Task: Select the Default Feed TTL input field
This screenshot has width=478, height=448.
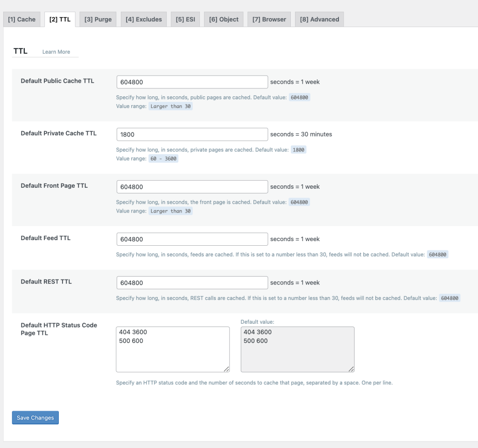Action: [x=192, y=239]
